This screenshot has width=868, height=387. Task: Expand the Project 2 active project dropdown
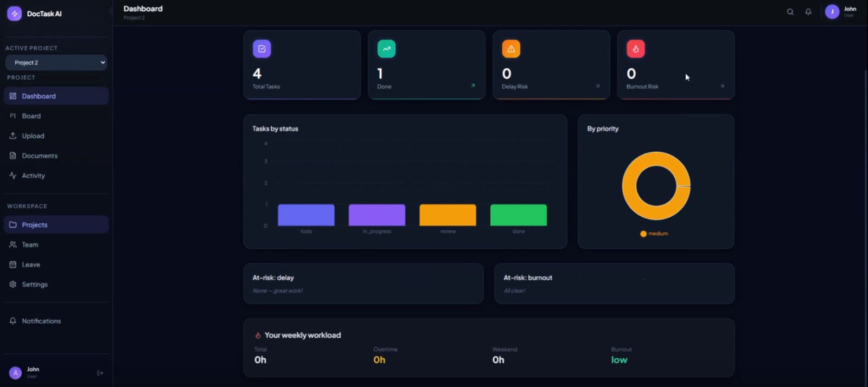pos(56,62)
